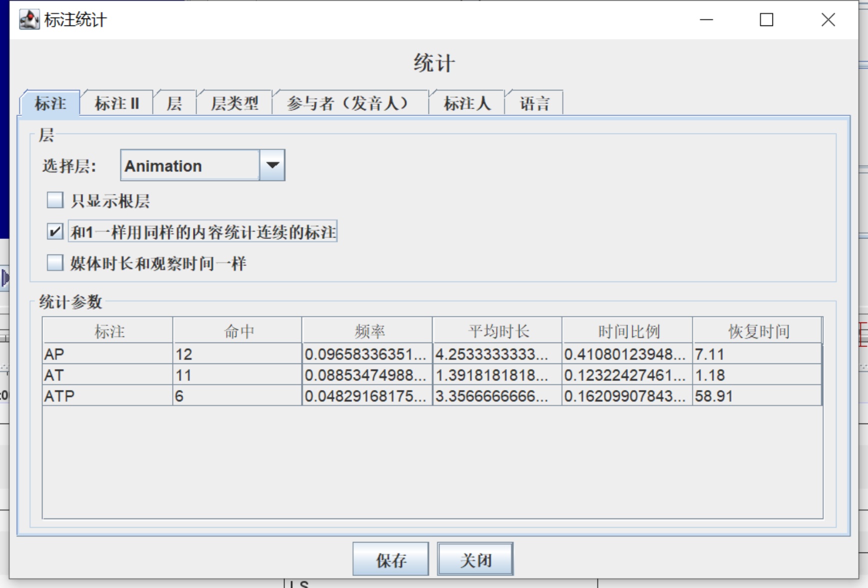Screen dimensions: 868x588
Task: Maximize the 标注统计 window
Action: coord(766,20)
